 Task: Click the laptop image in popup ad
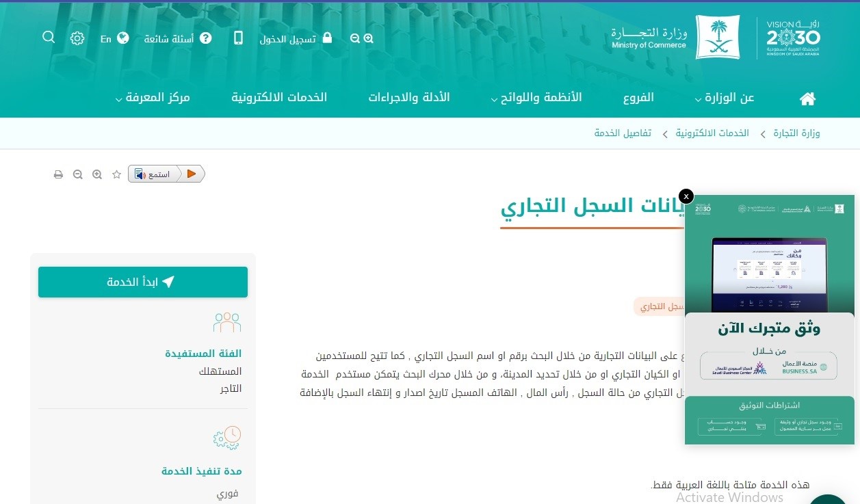click(770, 274)
